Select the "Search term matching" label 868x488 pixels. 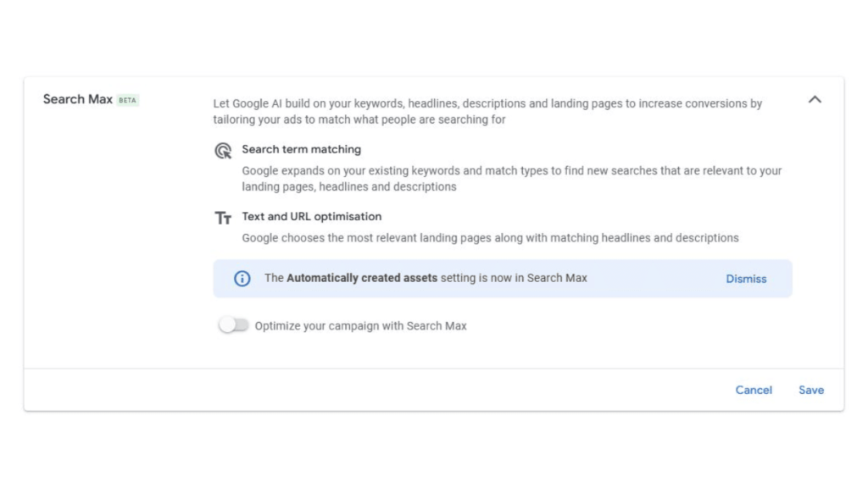(301, 149)
